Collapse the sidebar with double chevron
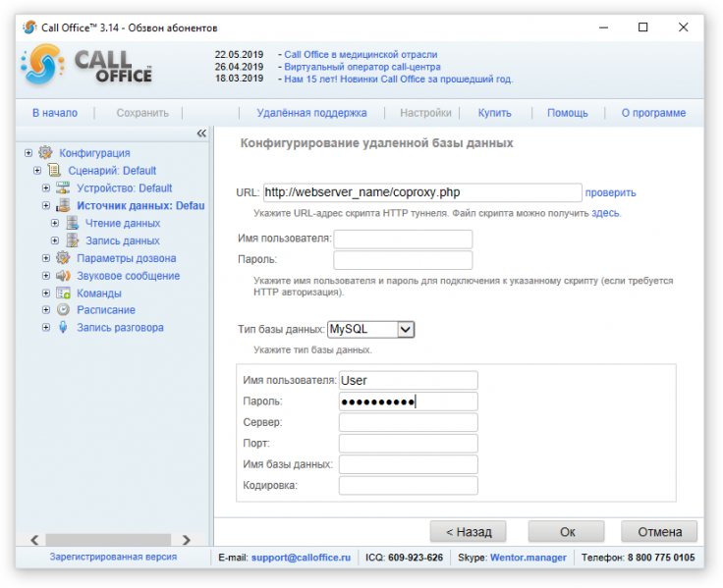723x588 pixels. point(201,134)
